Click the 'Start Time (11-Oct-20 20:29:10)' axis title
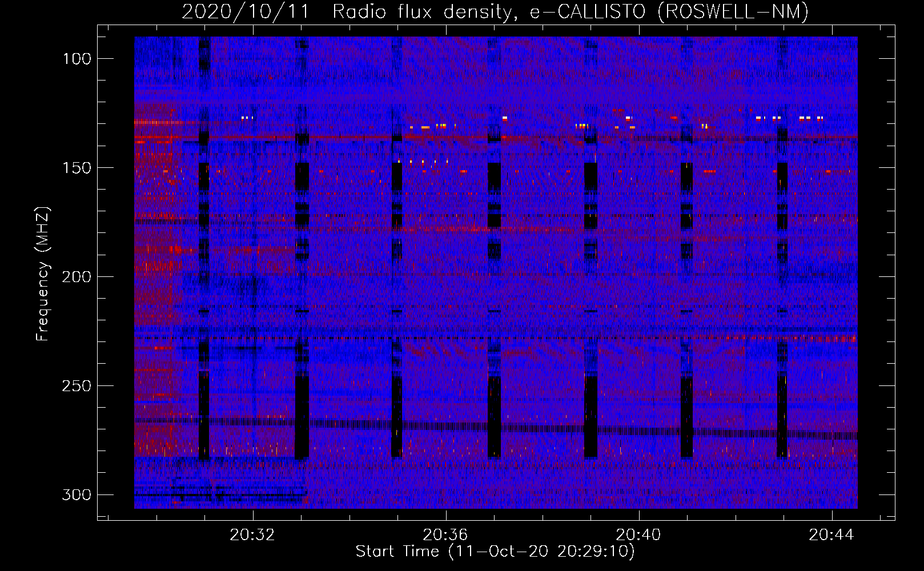The image size is (924, 571). (495, 552)
